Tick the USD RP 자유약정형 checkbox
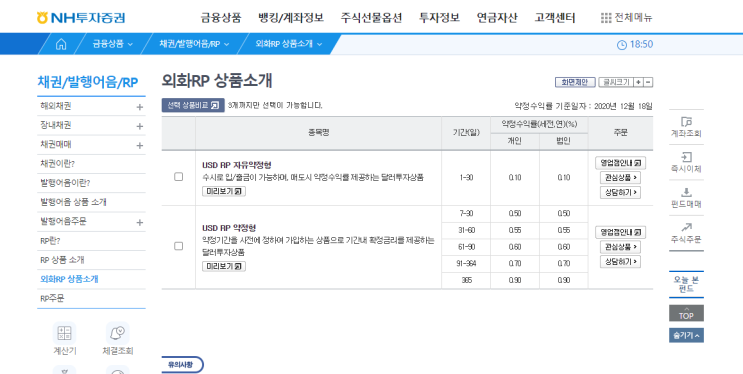The image size is (743, 374). coord(179,177)
